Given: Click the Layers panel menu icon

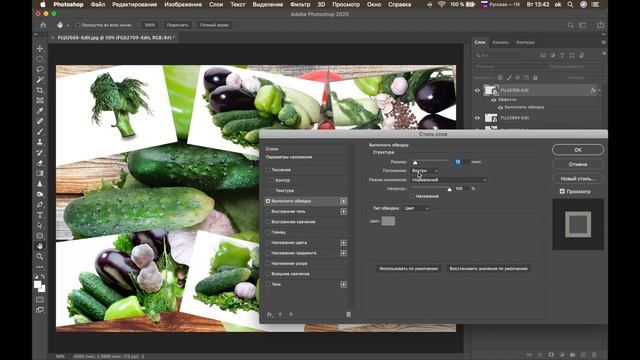Looking at the screenshot, I should [x=603, y=42].
